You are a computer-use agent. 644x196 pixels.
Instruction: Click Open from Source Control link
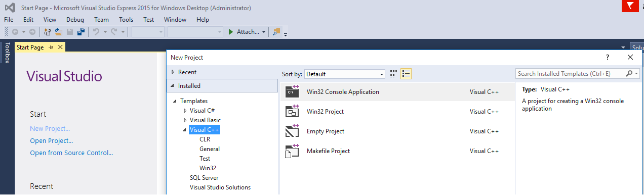(71, 153)
